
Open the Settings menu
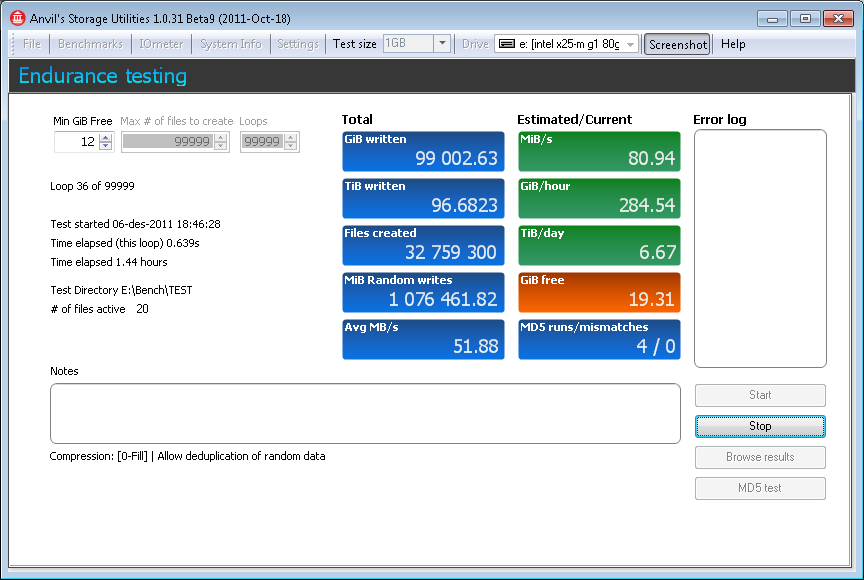coord(298,44)
